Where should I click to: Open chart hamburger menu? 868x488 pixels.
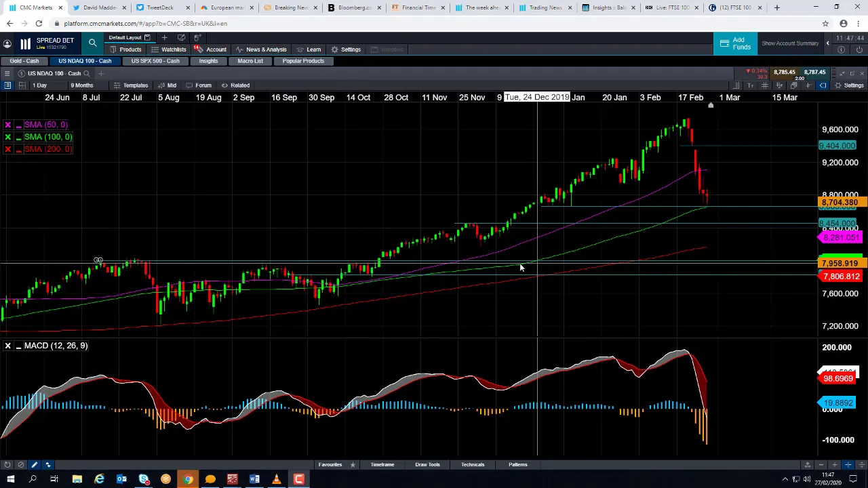[7, 73]
